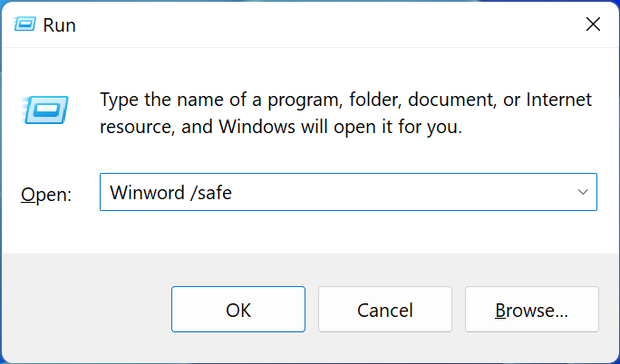Click the instruction text about Windows opening items
This screenshot has height=364, width=620.
pyautogui.click(x=345, y=113)
